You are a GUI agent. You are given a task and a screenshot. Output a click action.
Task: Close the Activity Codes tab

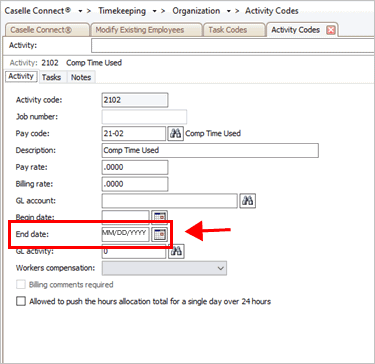330,30
